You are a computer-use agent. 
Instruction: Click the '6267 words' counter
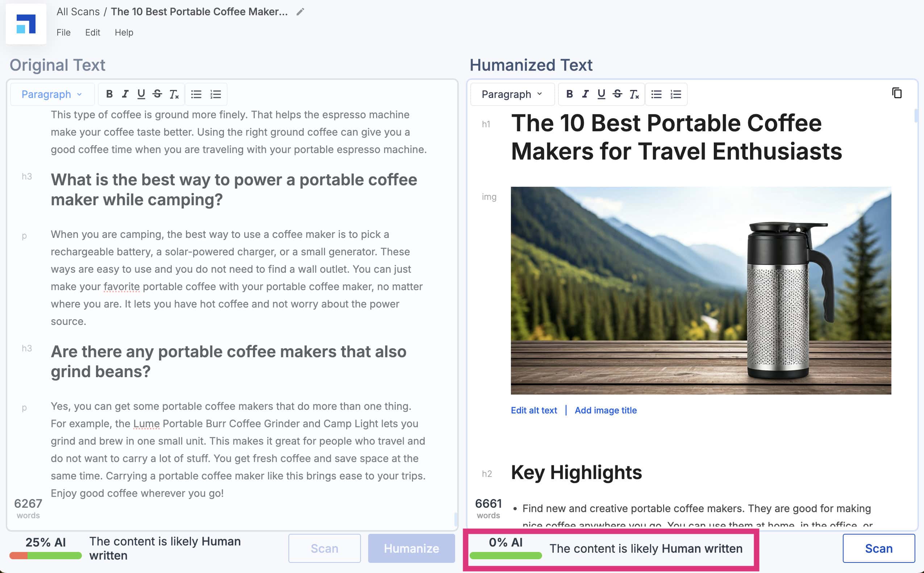(28, 508)
